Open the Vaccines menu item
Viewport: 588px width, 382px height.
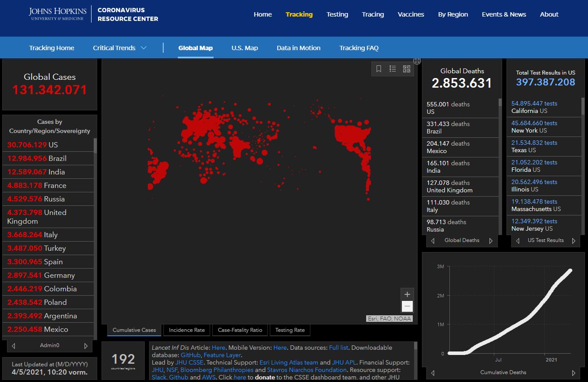pos(411,14)
